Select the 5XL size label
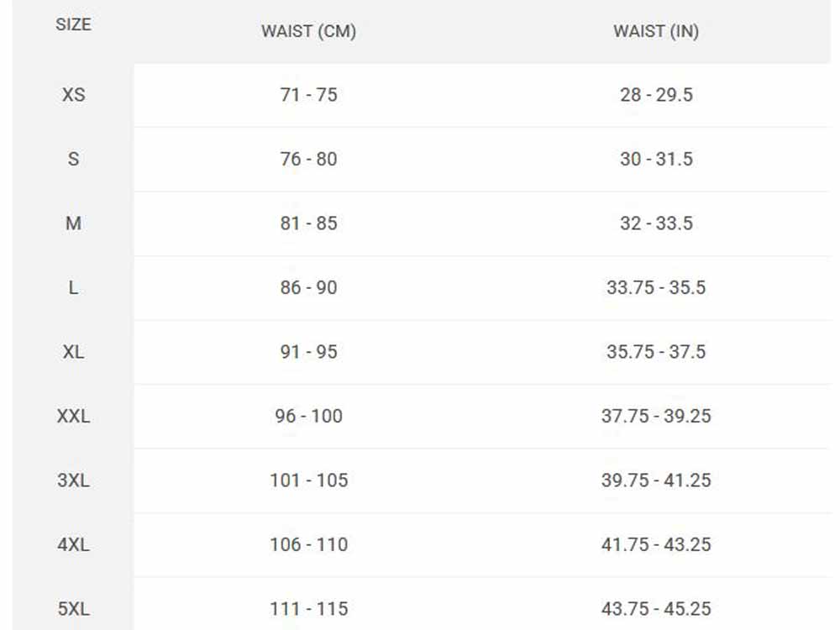This screenshot has height=630, width=840. (73, 609)
